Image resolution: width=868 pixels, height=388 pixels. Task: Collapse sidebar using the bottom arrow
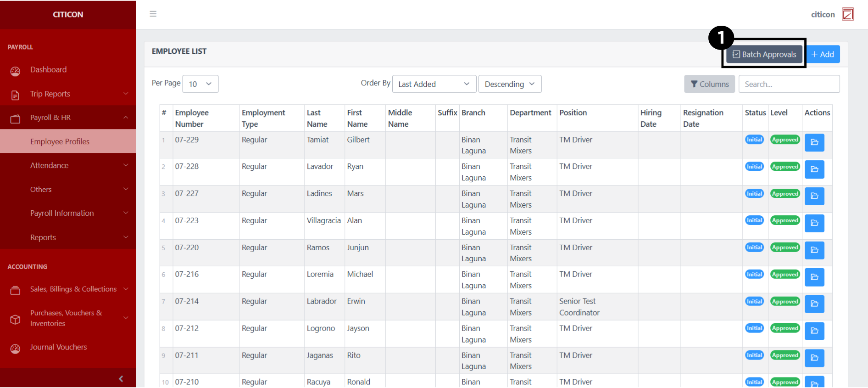pos(121,378)
